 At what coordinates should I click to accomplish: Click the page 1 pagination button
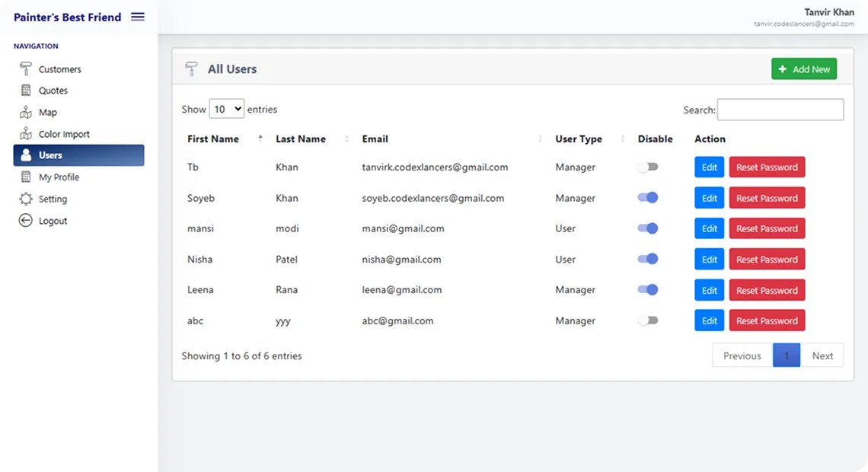pos(786,356)
